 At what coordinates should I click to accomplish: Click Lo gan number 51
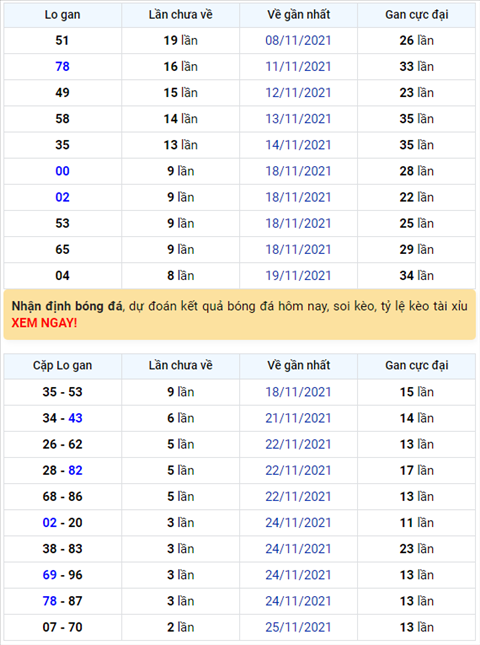(x=62, y=41)
